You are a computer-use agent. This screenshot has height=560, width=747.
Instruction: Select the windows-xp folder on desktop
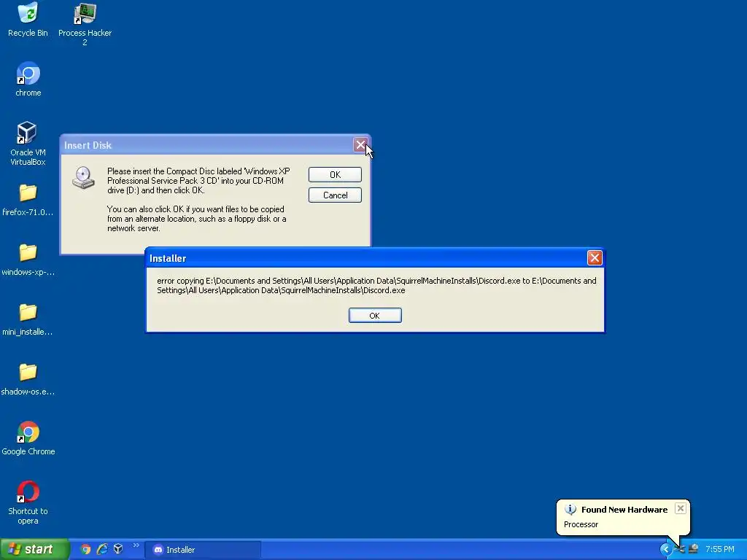(28, 260)
